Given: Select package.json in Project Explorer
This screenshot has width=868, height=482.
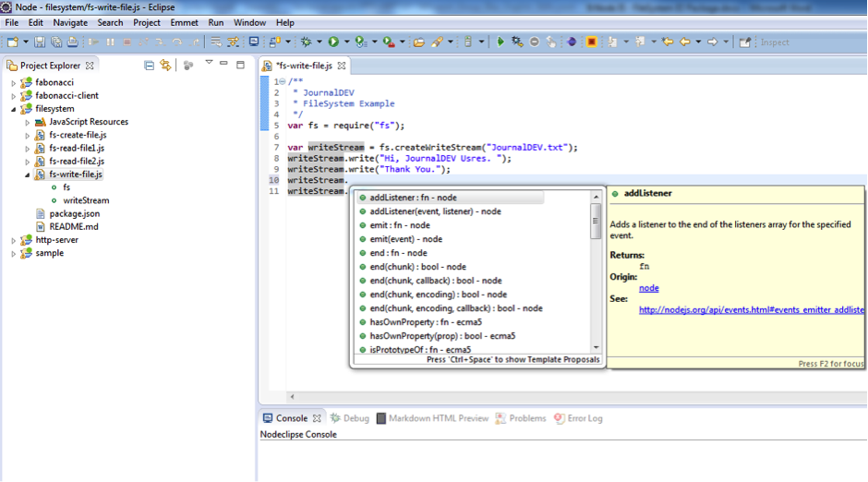Looking at the screenshot, I should point(74,213).
